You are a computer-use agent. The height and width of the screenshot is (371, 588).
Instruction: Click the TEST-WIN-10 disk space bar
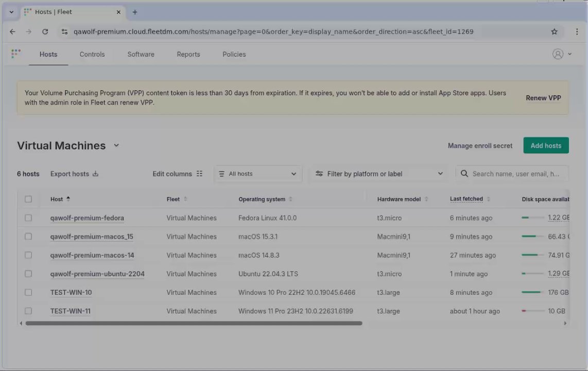(x=532, y=292)
